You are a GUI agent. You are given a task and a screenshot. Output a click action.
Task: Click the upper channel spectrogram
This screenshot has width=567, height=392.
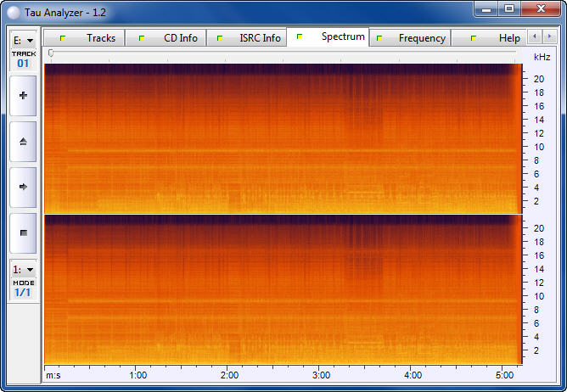280,138
